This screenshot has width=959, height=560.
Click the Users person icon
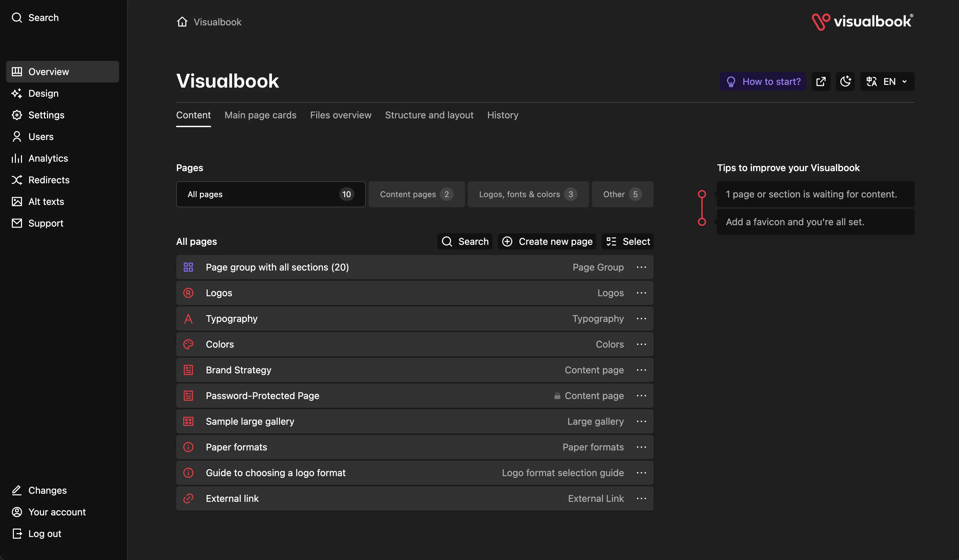17,137
